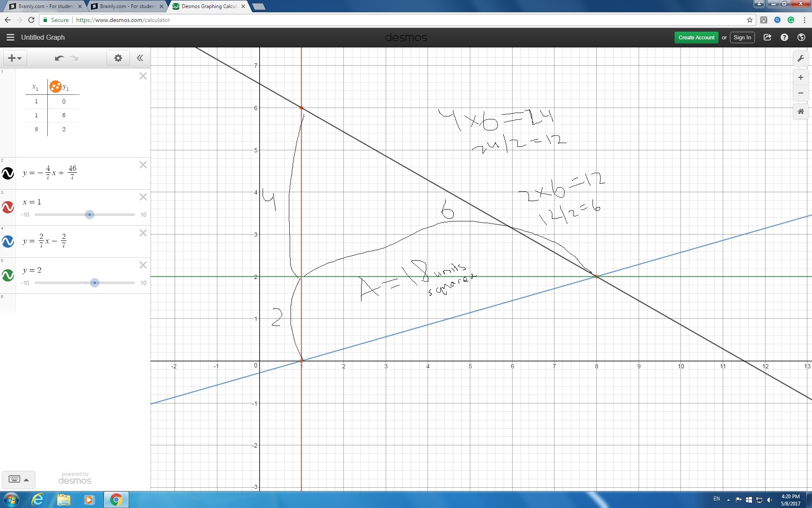Open the expression list settings gear

[x=118, y=58]
